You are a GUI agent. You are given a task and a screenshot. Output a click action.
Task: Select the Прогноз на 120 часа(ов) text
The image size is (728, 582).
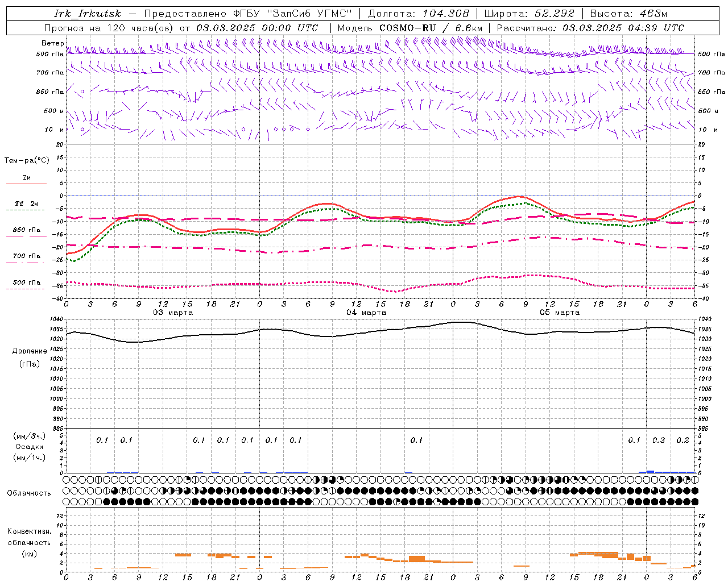tap(109, 28)
